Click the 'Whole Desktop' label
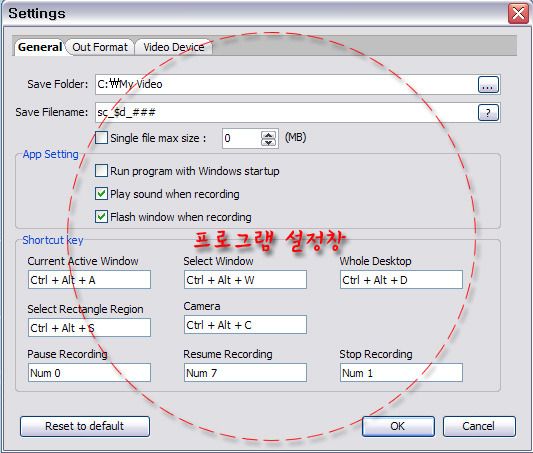The width and height of the screenshot is (533, 453). pos(375,261)
